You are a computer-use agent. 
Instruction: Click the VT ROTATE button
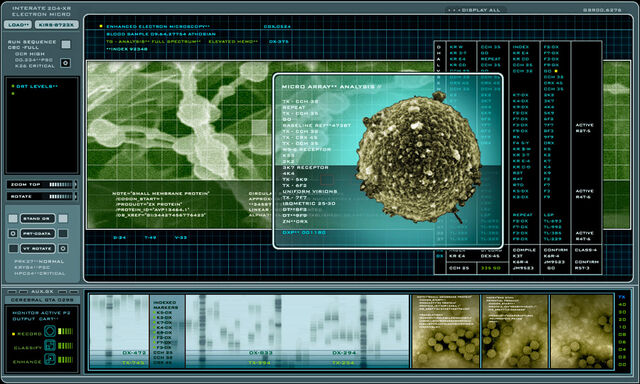37,248
